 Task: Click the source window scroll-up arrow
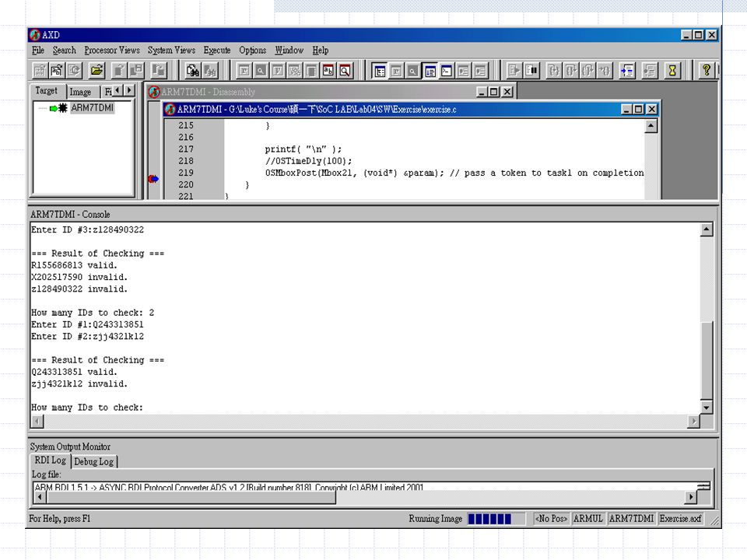(651, 126)
